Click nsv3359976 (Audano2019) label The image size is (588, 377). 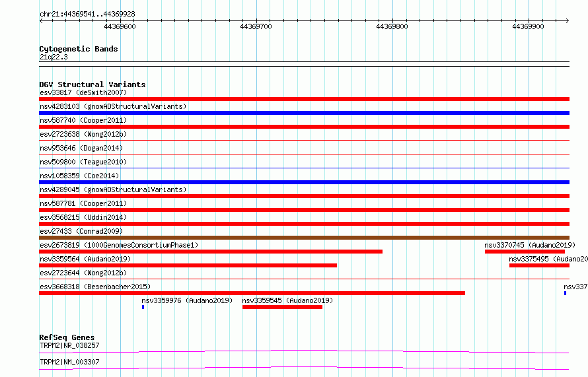(x=187, y=300)
